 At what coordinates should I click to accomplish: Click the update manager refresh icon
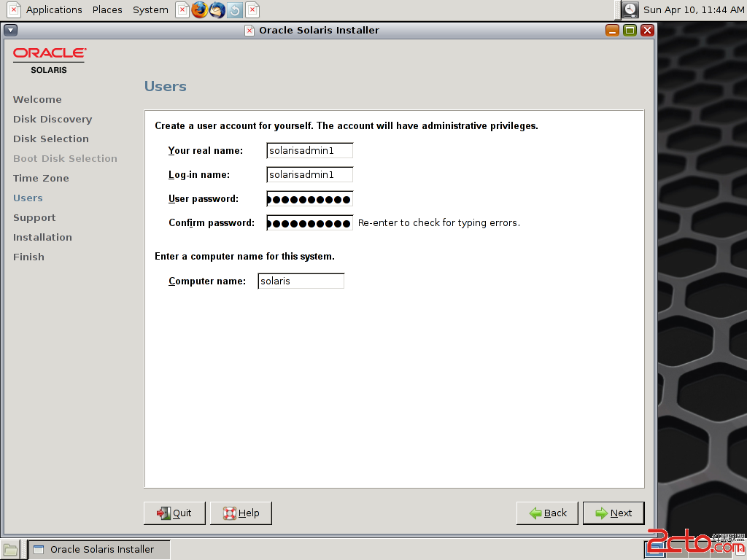[x=235, y=9]
